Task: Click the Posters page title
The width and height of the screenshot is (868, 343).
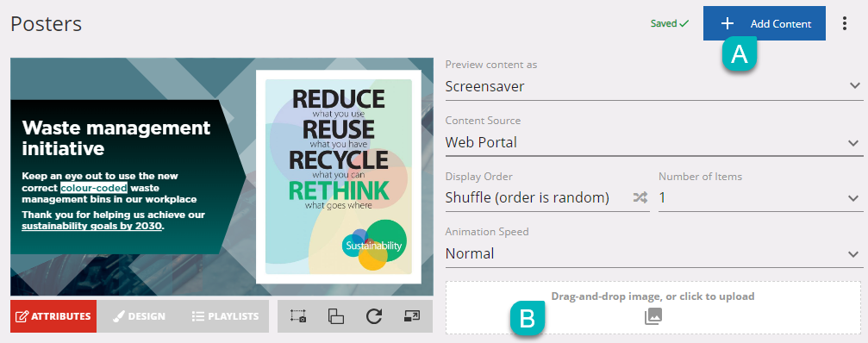Action: point(46,24)
